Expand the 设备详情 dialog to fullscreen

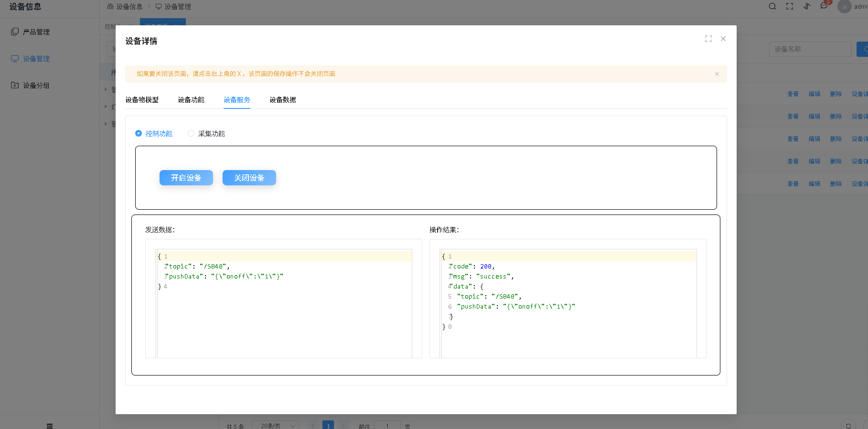point(708,39)
